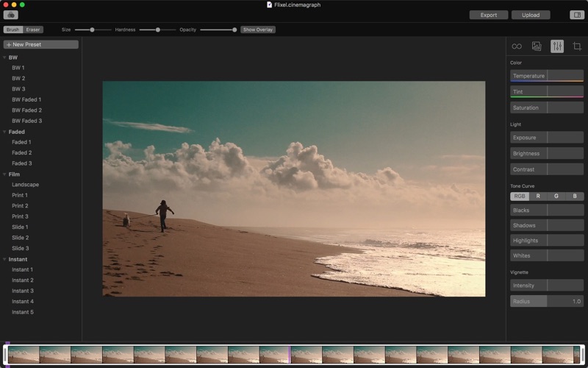Collapse the Faded preset group
Image resolution: width=588 pixels, height=368 pixels.
4,132
